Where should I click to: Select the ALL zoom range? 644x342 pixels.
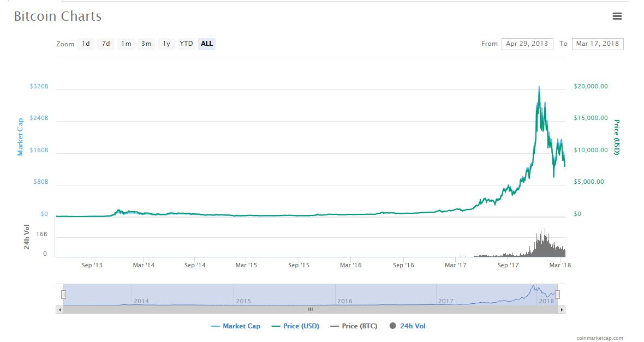(207, 44)
